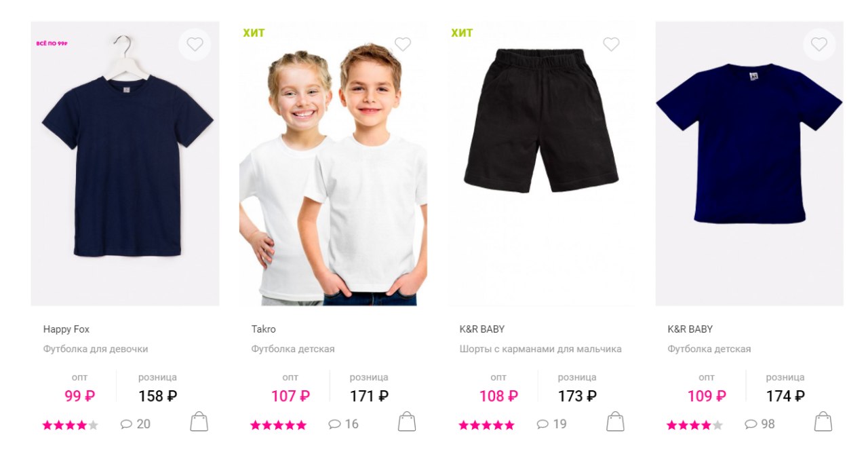Open the 20 comments on Happy Fox item

[x=136, y=424]
